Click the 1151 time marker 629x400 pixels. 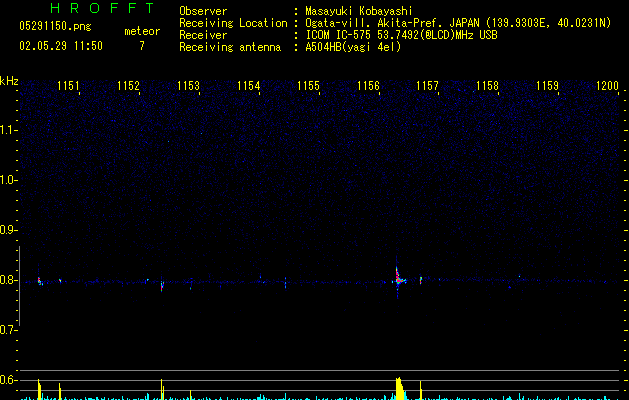pyautogui.click(x=68, y=86)
